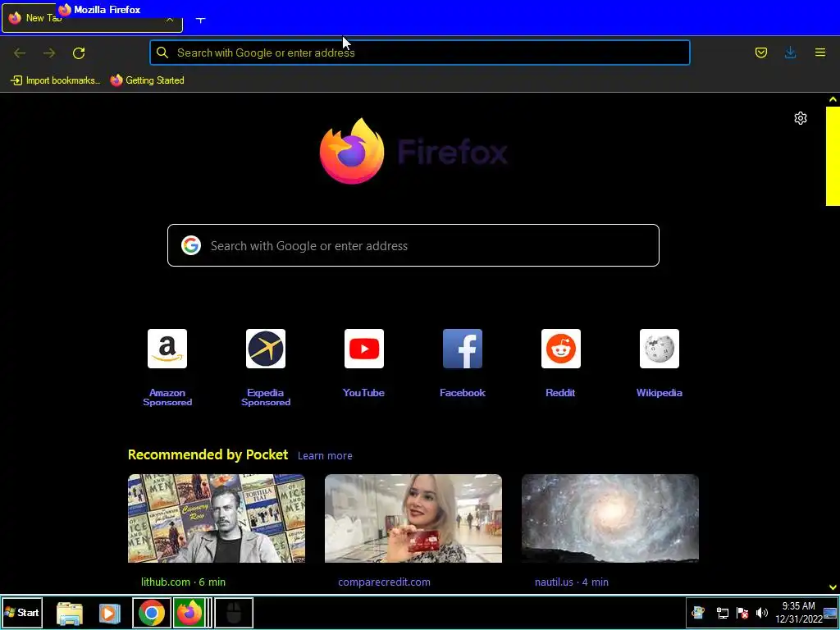The image size is (840, 630).
Task: Click the Firefox taskbar button
Action: tap(189, 613)
